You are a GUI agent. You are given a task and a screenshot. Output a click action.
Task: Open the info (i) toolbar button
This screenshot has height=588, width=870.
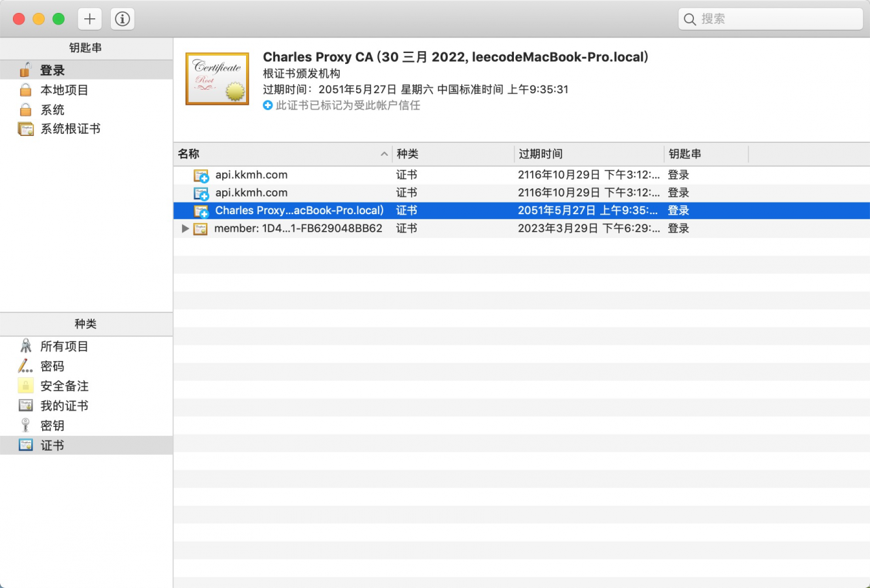tap(122, 19)
